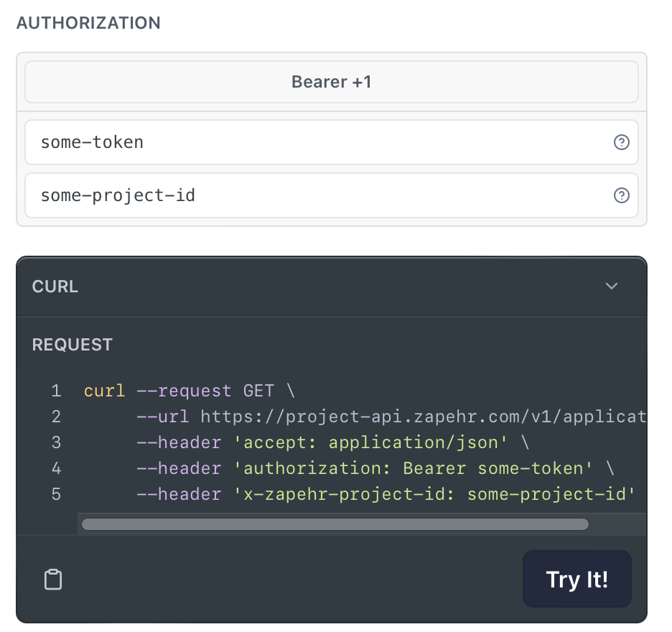
Task: Click the AUTHORIZATION heading
Action: 88,23
